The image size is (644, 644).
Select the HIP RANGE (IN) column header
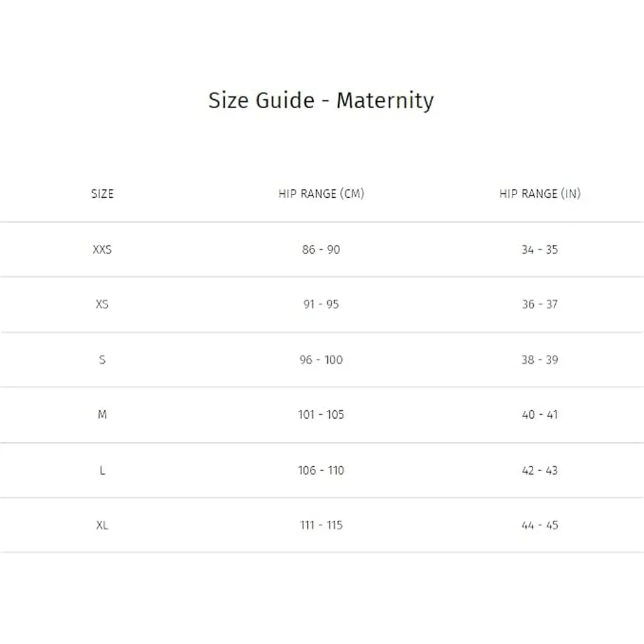pyautogui.click(x=540, y=194)
